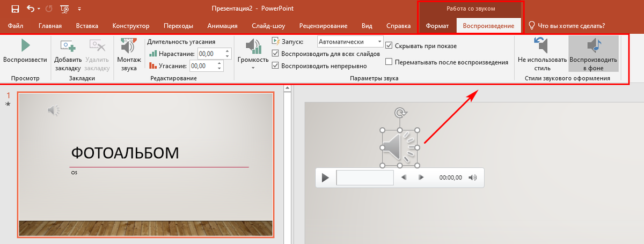The height and width of the screenshot is (244, 644).
Task: Click the speaker icon in slide thumbnail
Action: click(53, 110)
